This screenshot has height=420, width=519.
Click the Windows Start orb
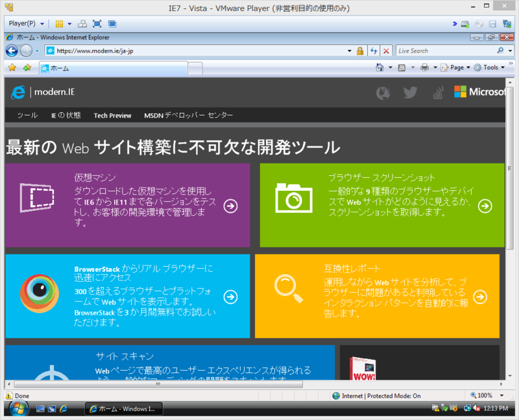19,408
